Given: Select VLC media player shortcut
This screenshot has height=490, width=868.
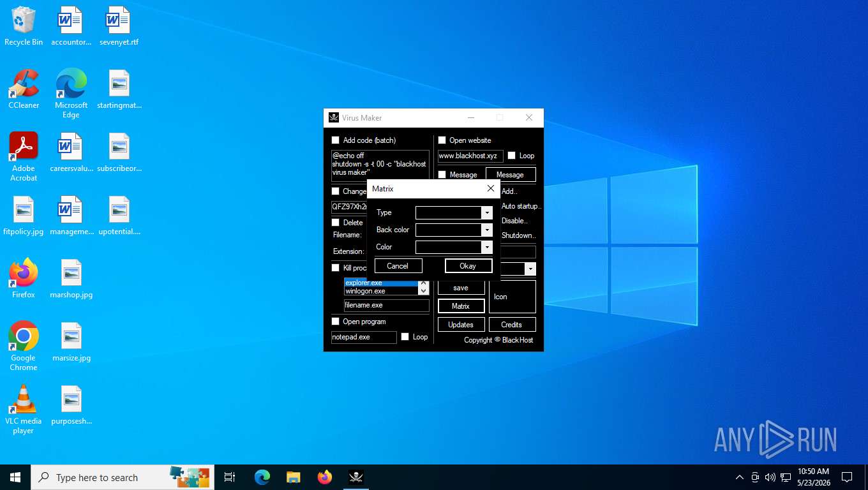Looking at the screenshot, I should tap(24, 410).
